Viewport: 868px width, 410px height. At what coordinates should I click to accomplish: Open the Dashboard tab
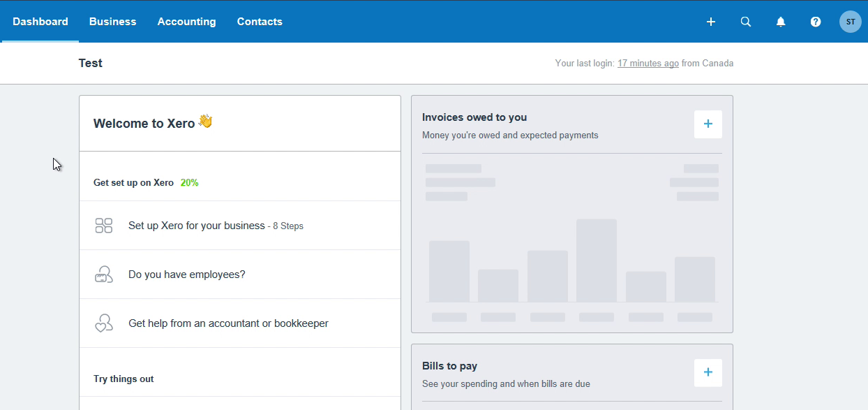click(40, 22)
